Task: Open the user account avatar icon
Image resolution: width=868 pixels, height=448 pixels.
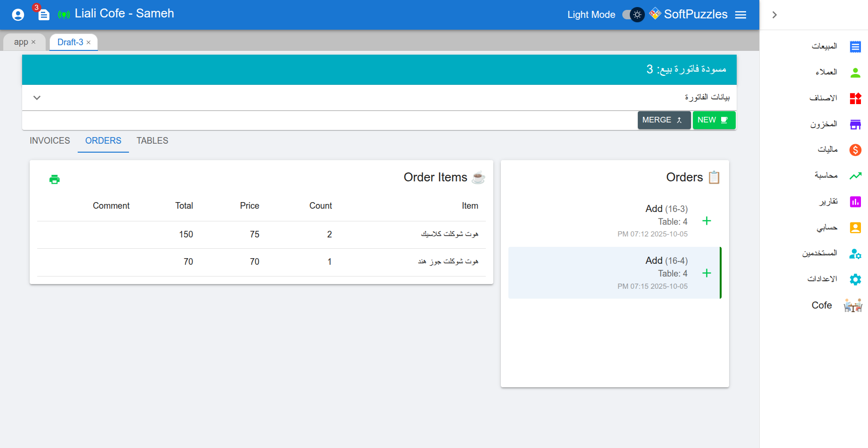Action: point(18,15)
